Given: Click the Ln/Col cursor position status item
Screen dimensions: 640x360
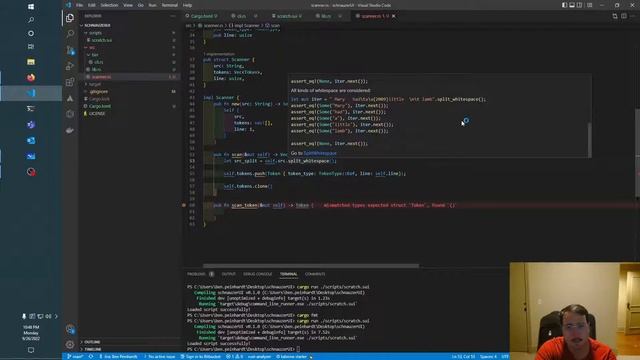Looking at the screenshot, I should pos(463,356).
